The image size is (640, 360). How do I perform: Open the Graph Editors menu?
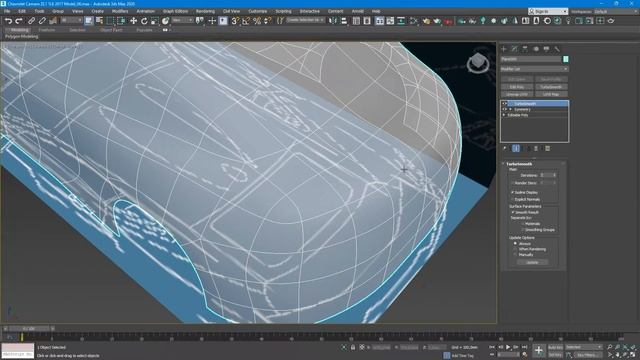tap(176, 11)
